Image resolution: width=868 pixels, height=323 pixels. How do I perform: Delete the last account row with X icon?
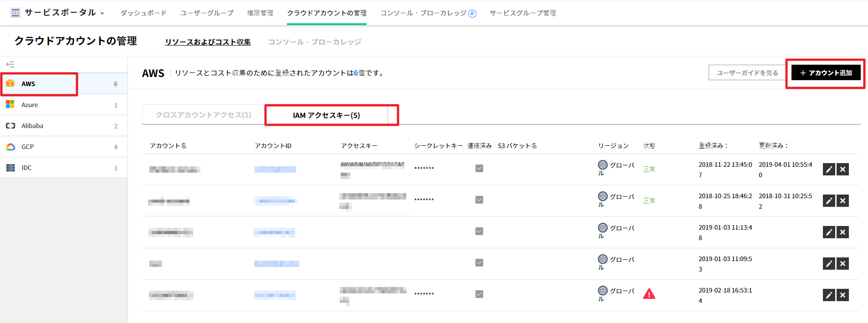[x=842, y=295]
